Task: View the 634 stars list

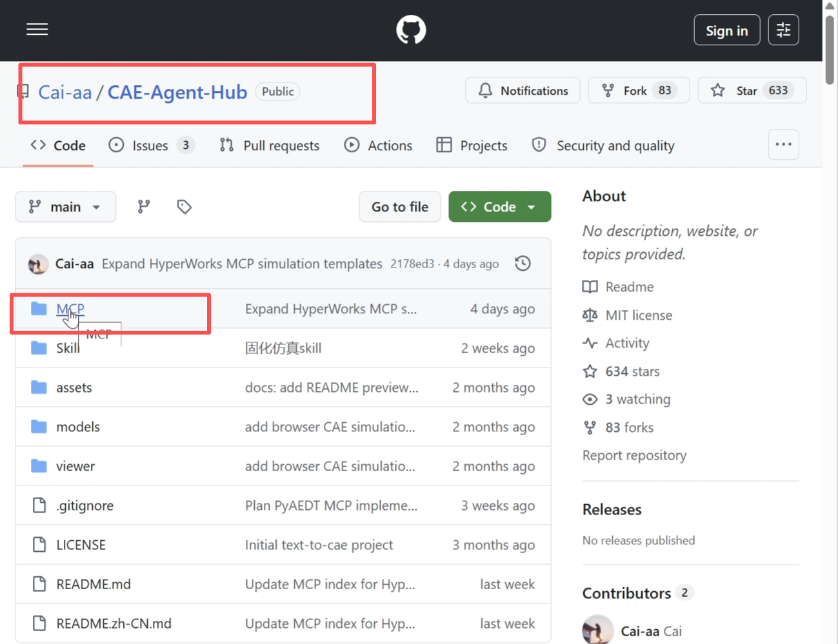Action: (x=621, y=371)
